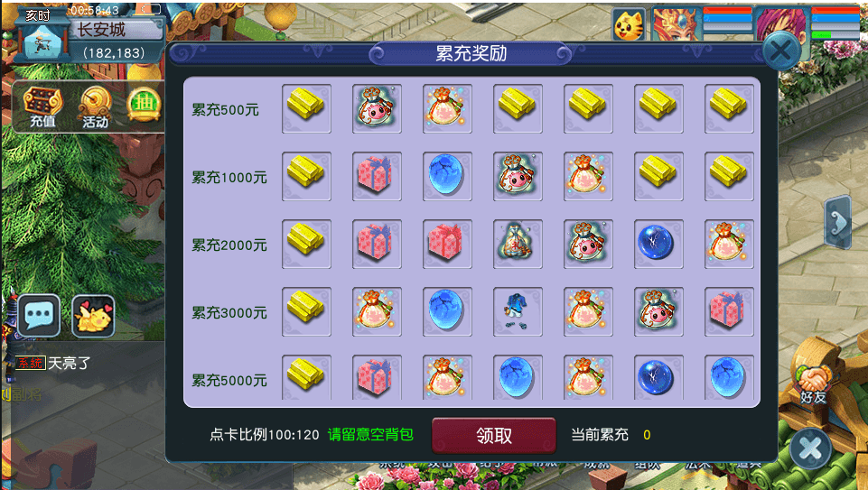Tap the 长安城 location name
The image size is (868, 490).
(x=101, y=29)
